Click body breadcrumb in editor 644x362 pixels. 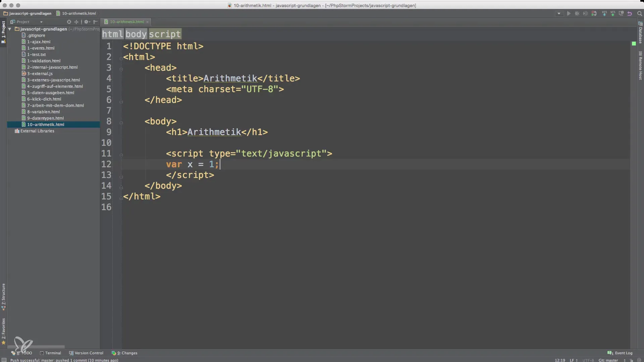(x=136, y=34)
